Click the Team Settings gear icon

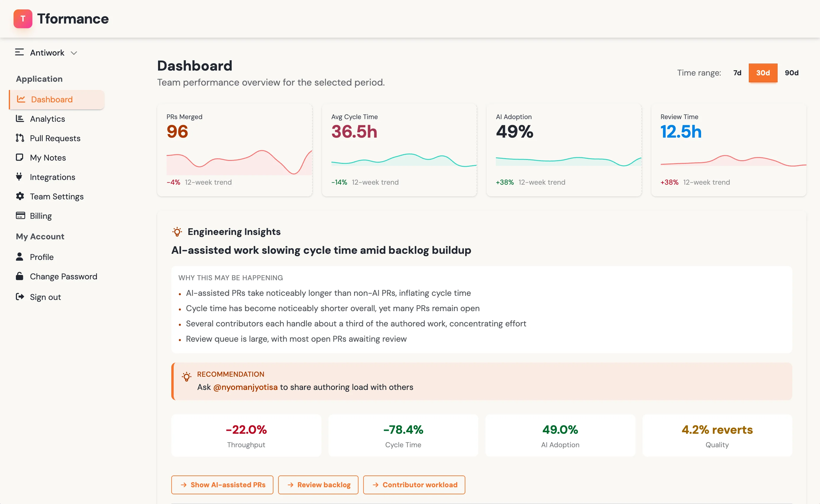click(20, 196)
